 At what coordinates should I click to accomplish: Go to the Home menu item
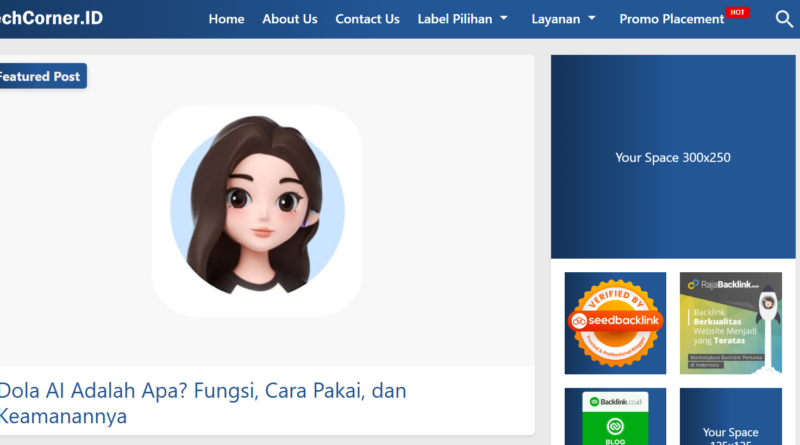click(226, 19)
